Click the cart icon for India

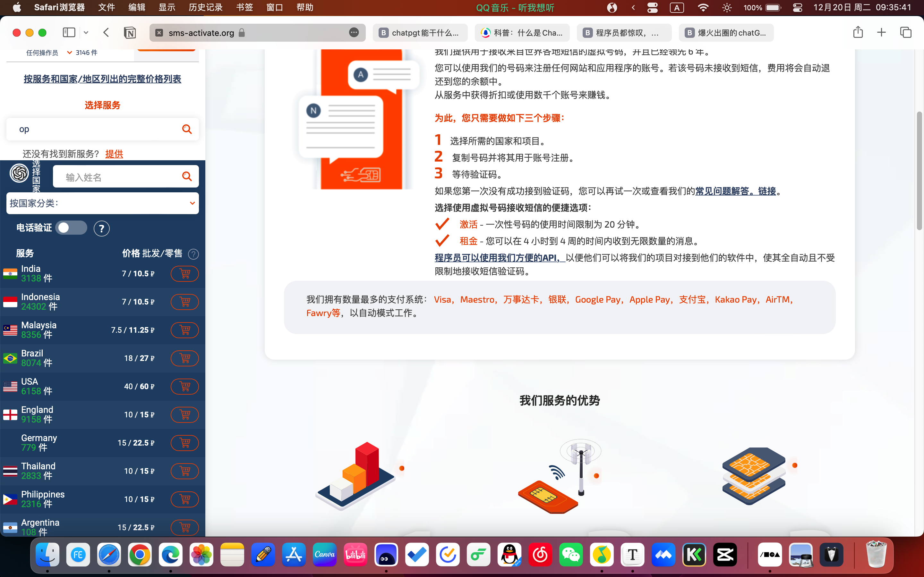(184, 274)
